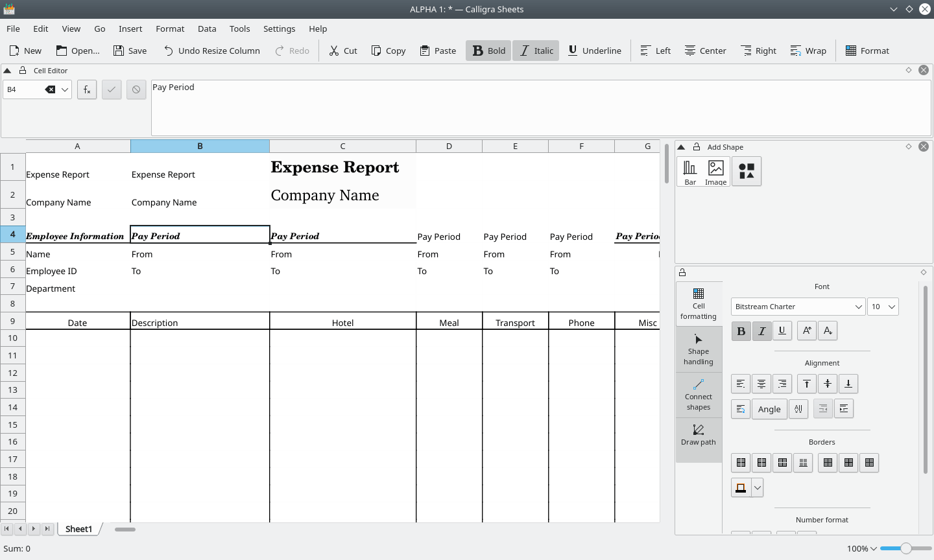Toggle Bold in the top toolbar

[x=488, y=51]
